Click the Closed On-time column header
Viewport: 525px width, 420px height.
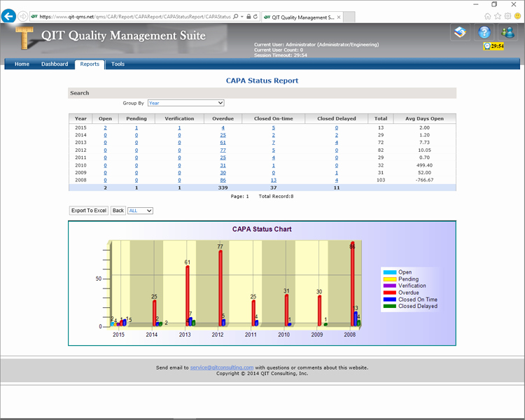tap(273, 118)
